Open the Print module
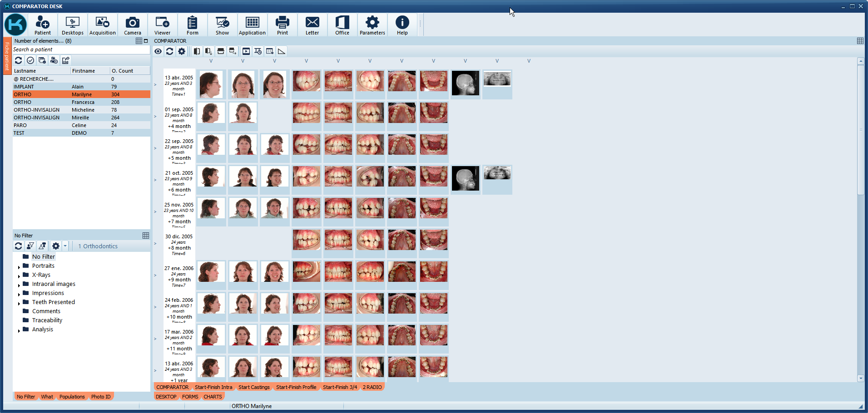Screen dimensions: 868x413 tap(283, 25)
